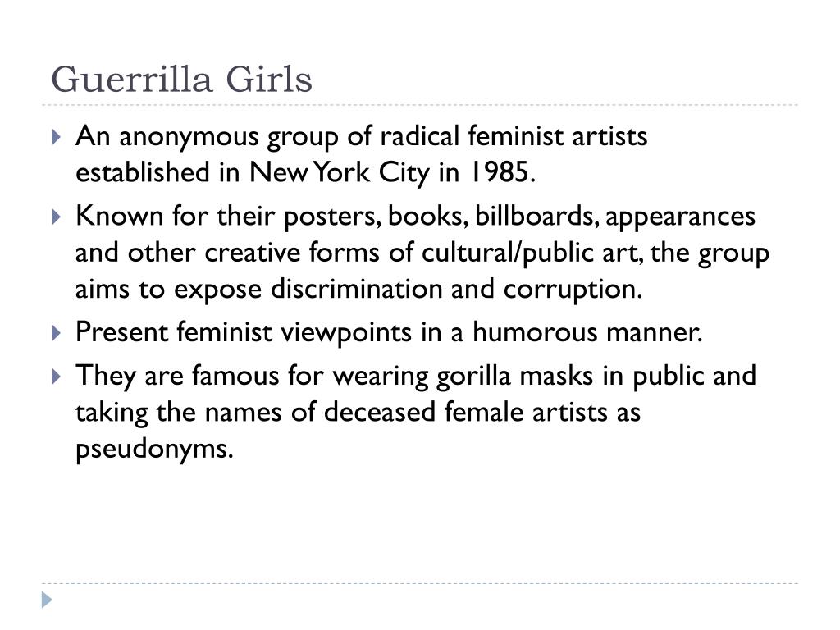This screenshot has width=840, height=630.
Task: Click the dotted divider line below the title
Action: click(420, 105)
